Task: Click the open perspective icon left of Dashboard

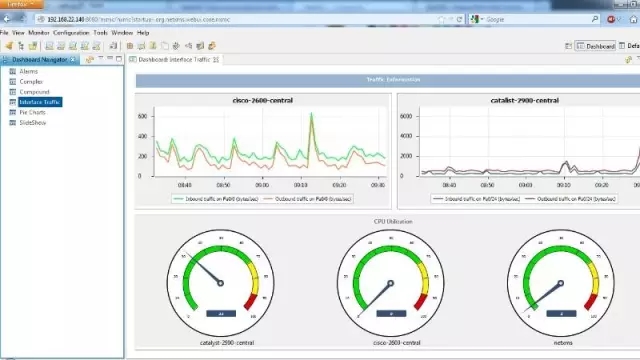Action: [x=568, y=46]
